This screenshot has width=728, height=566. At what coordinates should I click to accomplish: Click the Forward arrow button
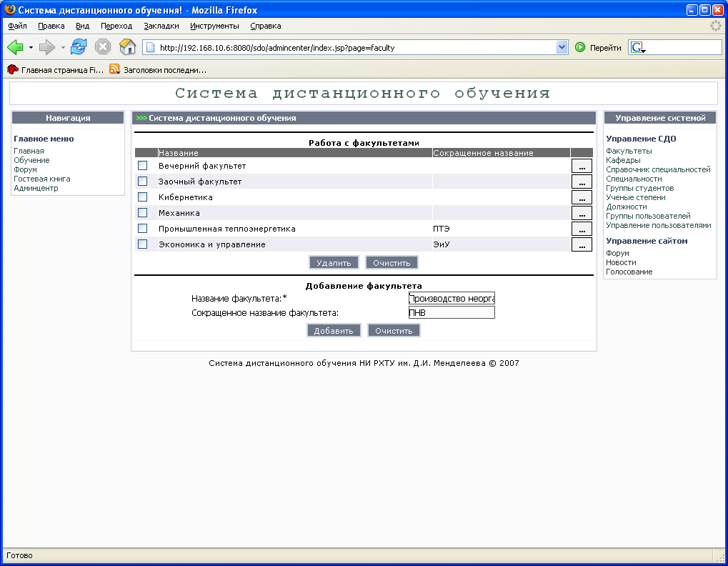pyautogui.click(x=47, y=47)
